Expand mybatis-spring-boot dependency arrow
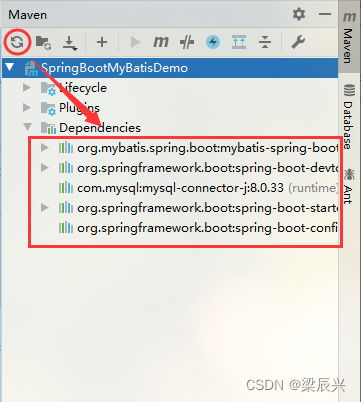 [x=45, y=147]
